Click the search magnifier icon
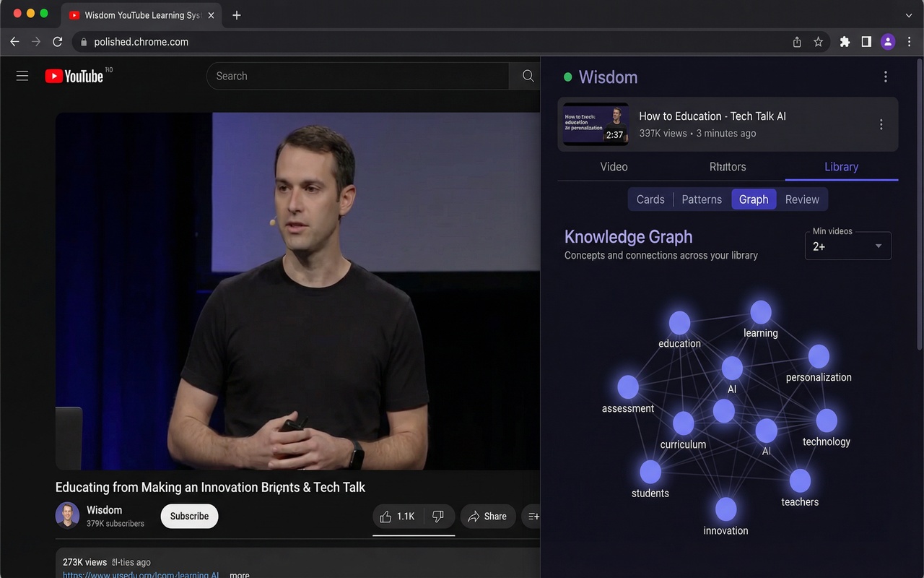The width and height of the screenshot is (924, 578). 527,75
